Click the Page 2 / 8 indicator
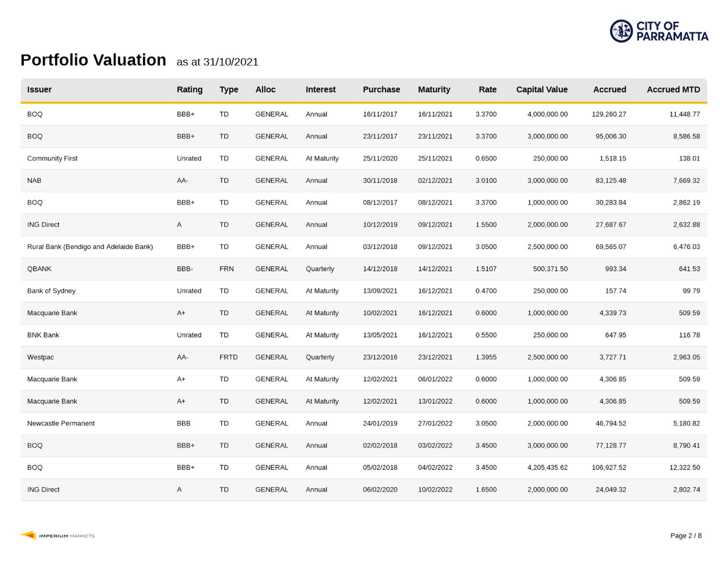 click(686, 535)
